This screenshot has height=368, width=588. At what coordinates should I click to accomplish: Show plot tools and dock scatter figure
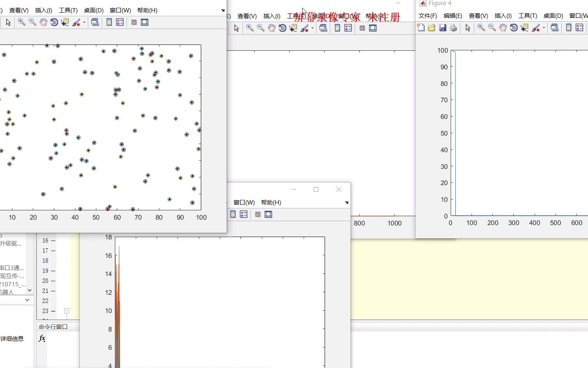pyautogui.click(x=145, y=22)
